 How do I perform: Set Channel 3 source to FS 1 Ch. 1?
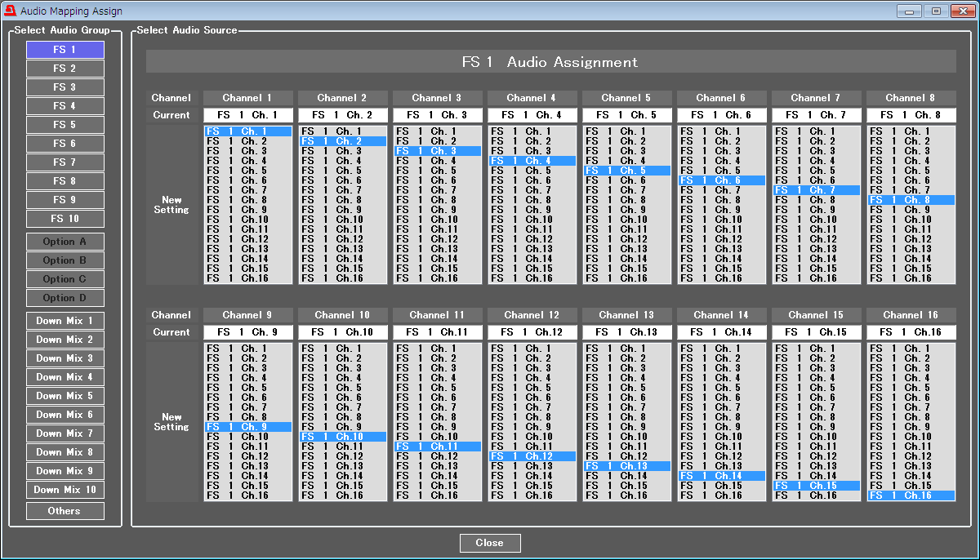(437, 131)
